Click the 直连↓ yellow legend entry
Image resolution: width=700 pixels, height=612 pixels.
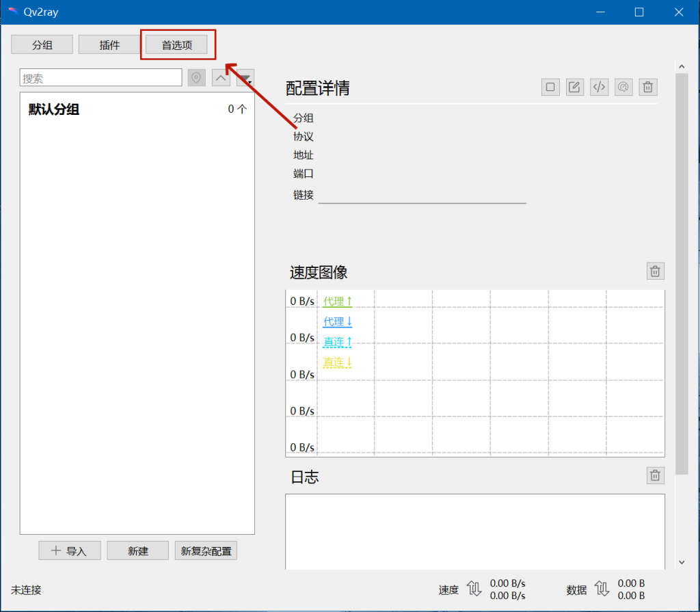[338, 362]
